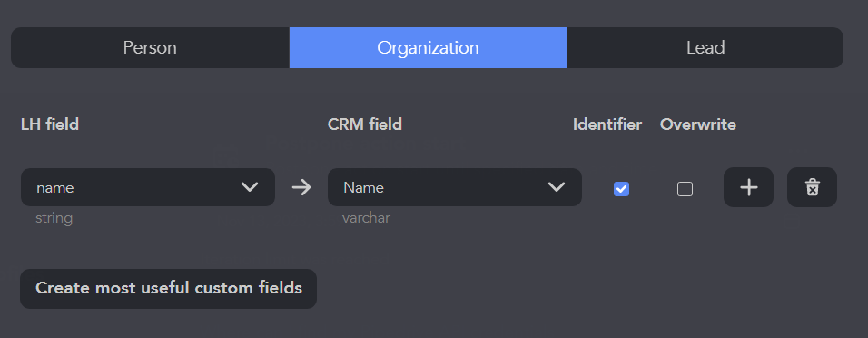Viewport: 868px width, 338px height.
Task: Uncheck the Identifier checkbox
Action: coord(621,189)
